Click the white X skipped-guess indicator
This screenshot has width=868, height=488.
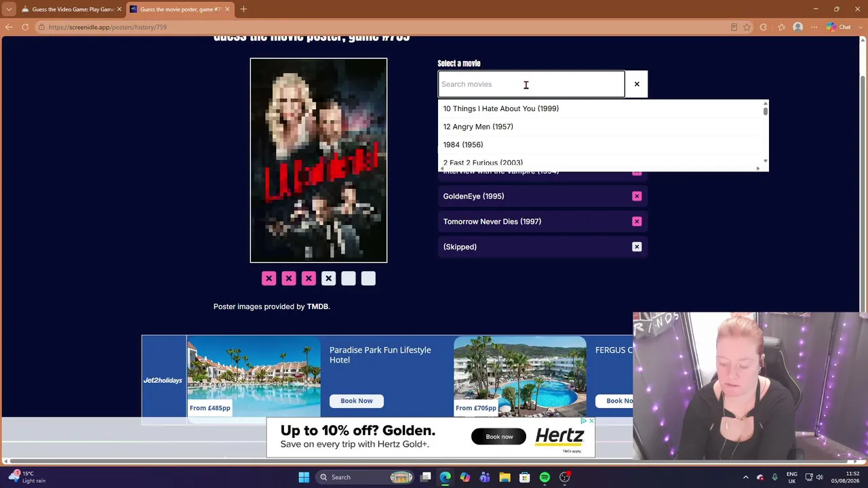[328, 279]
